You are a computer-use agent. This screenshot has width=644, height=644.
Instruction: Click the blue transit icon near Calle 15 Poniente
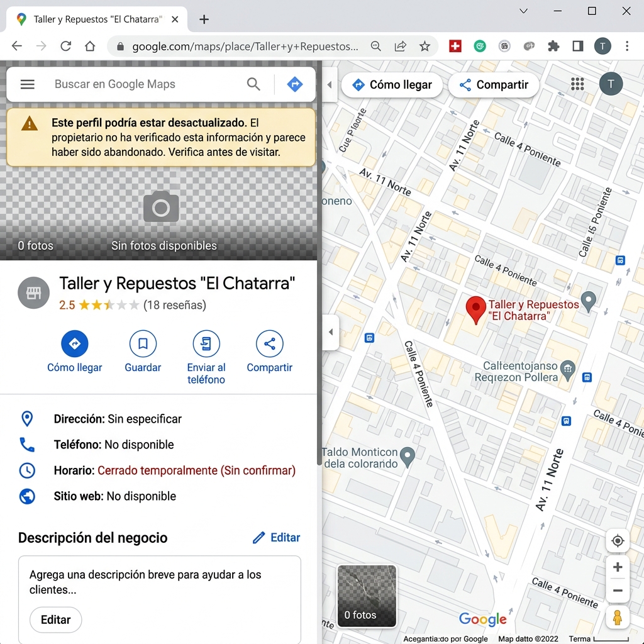click(x=620, y=260)
